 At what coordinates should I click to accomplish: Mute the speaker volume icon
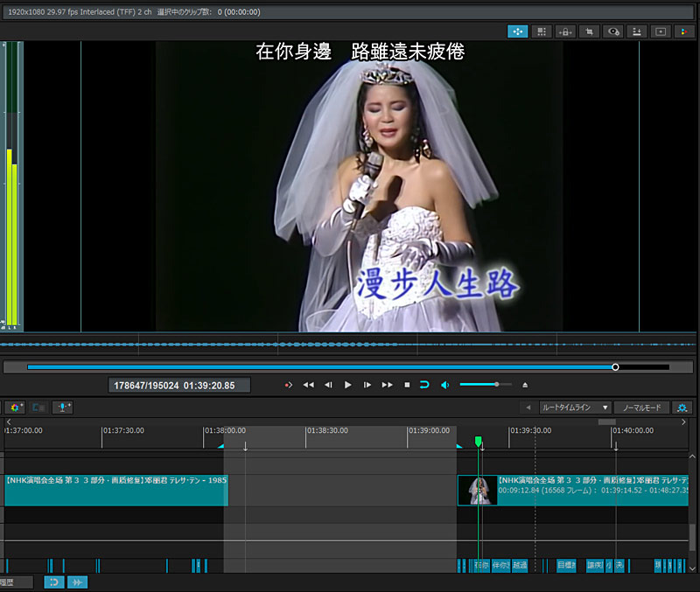coord(445,385)
